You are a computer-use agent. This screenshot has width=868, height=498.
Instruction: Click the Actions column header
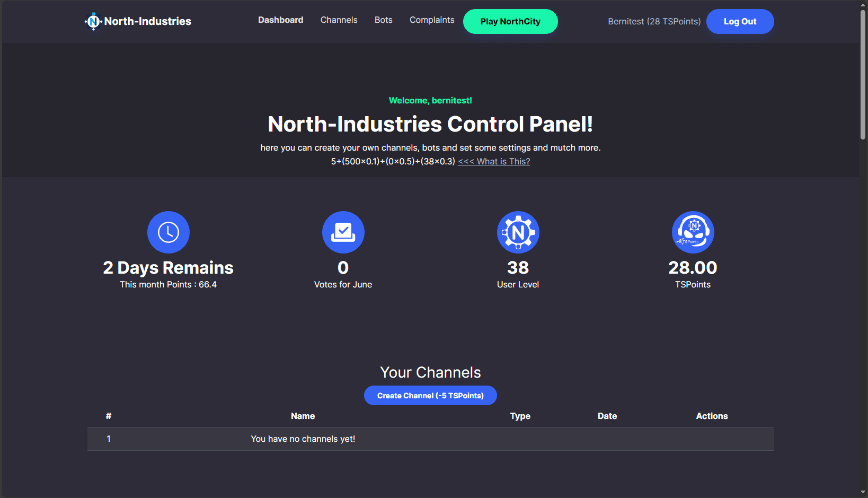coord(712,416)
